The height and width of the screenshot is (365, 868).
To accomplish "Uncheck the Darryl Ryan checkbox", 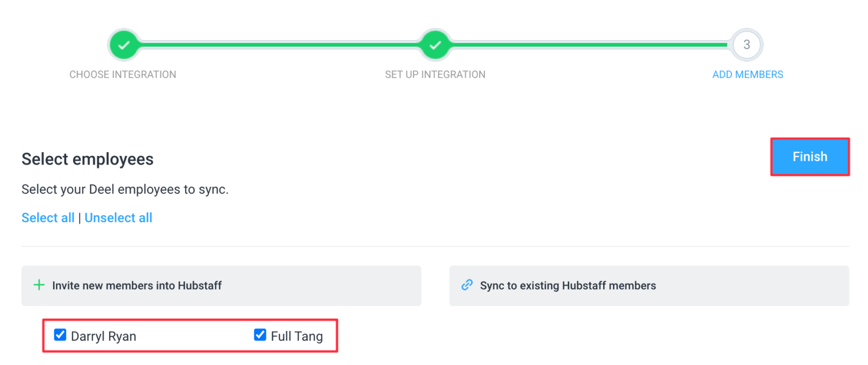I will [x=60, y=335].
